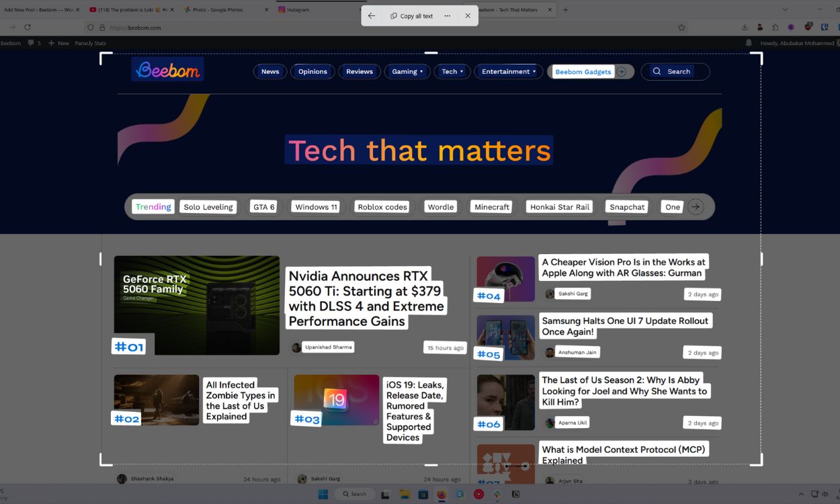Click the page reload icon

(27, 27)
